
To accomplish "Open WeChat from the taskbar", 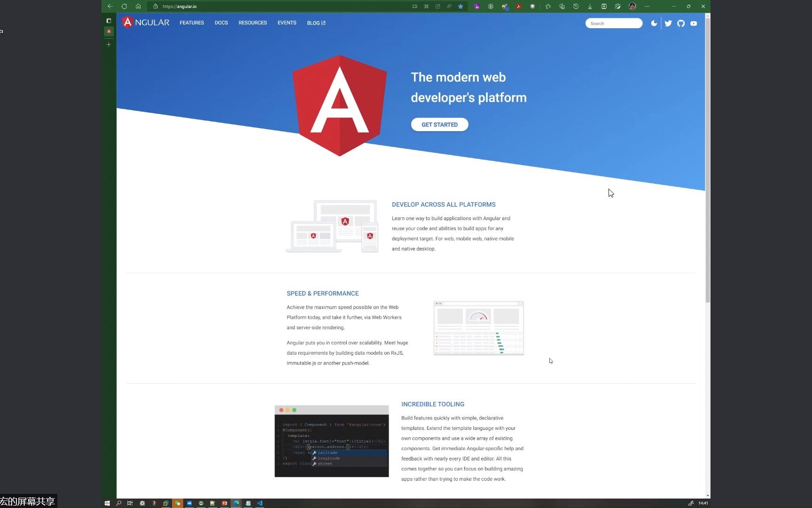I will 178,503.
